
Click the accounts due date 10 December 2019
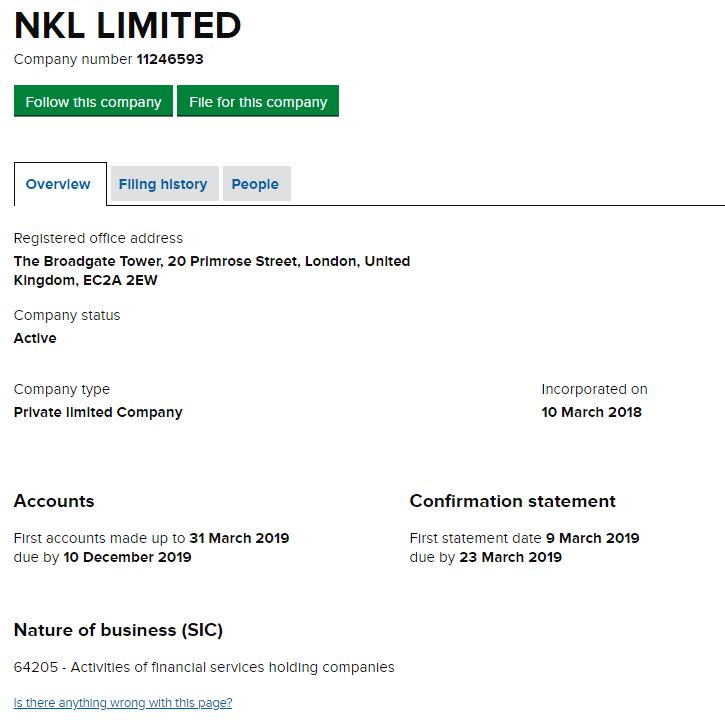coord(127,557)
